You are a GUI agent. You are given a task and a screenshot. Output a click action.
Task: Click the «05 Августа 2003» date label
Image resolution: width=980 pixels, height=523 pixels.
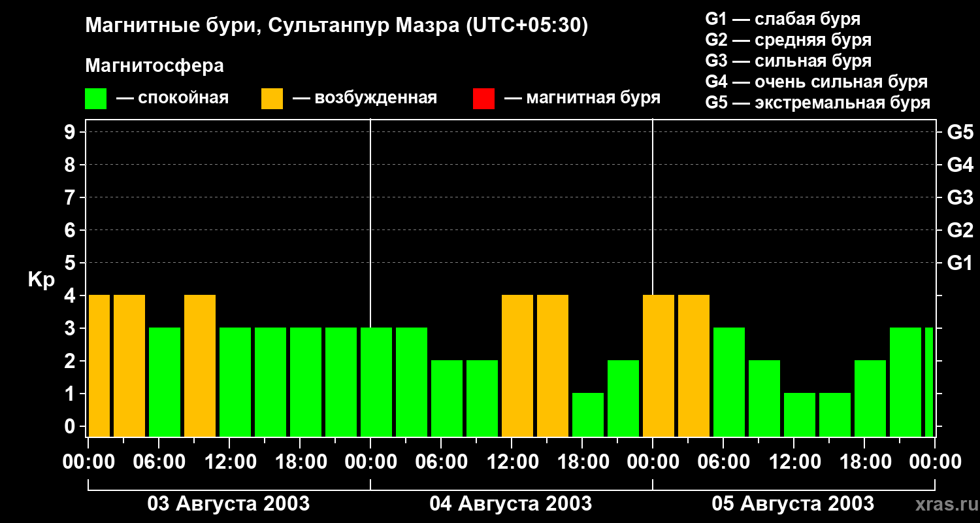pos(793,504)
